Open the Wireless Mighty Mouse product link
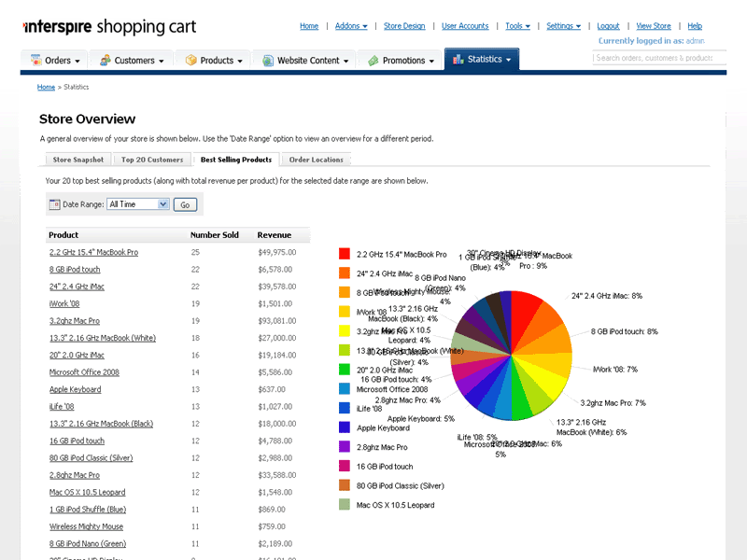 pos(86,526)
